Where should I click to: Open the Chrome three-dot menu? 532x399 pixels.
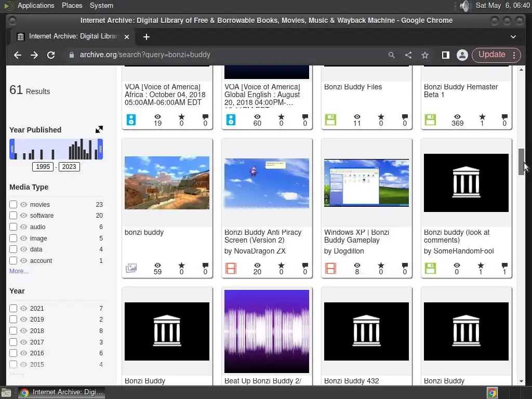coord(514,55)
